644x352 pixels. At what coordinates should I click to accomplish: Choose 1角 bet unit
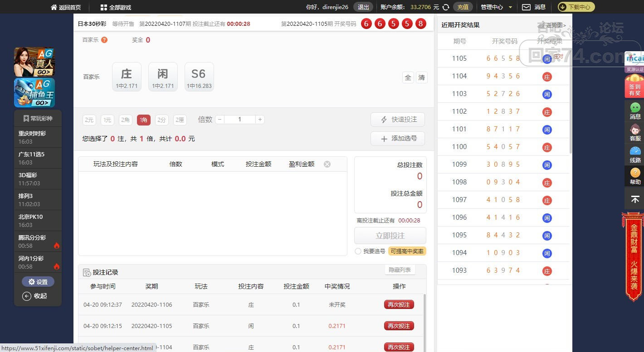point(144,120)
